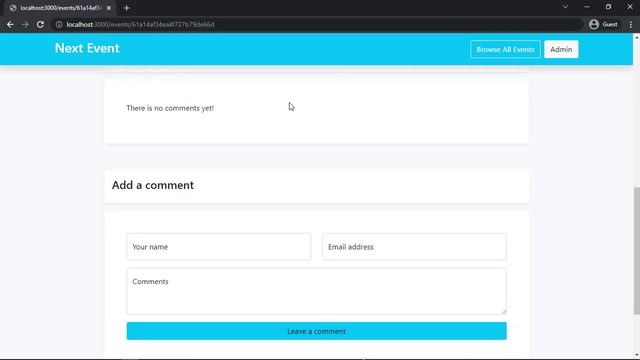Image resolution: width=640 pixels, height=360 pixels.
Task: Grab the Comments textarea resize handle
Action: coord(504,311)
